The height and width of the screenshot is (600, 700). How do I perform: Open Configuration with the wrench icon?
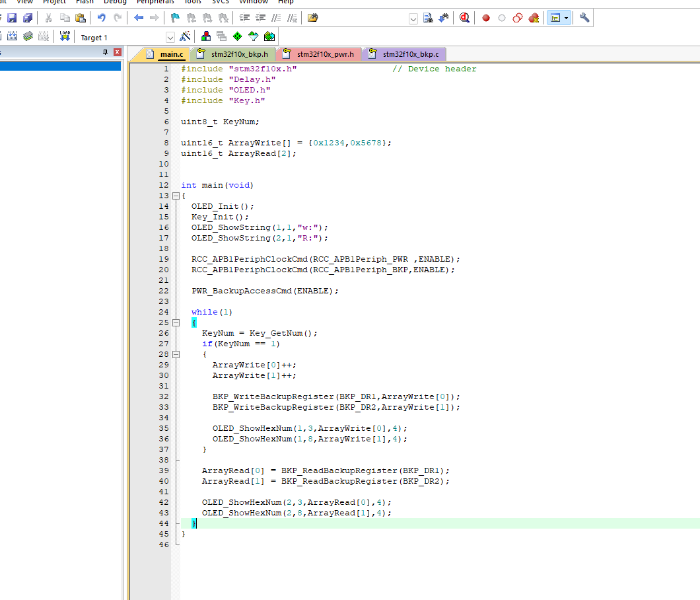tap(584, 18)
